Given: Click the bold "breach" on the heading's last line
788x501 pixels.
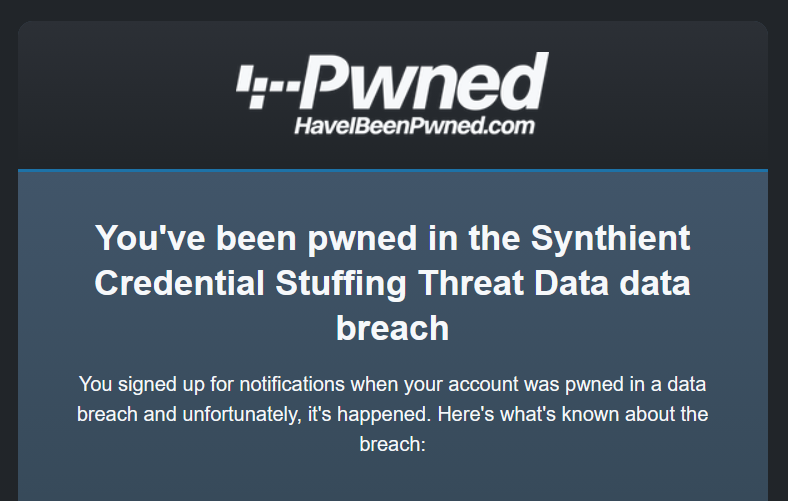Looking at the screenshot, I should coord(393,327).
